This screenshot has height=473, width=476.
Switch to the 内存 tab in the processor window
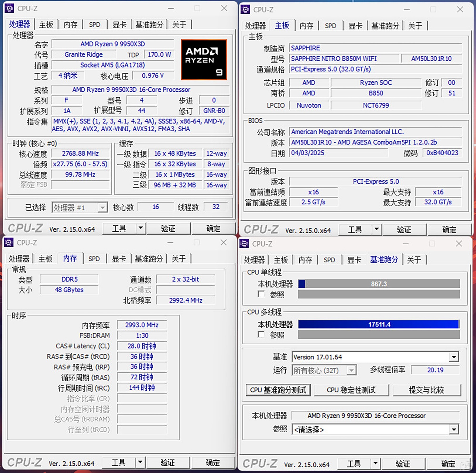click(71, 25)
